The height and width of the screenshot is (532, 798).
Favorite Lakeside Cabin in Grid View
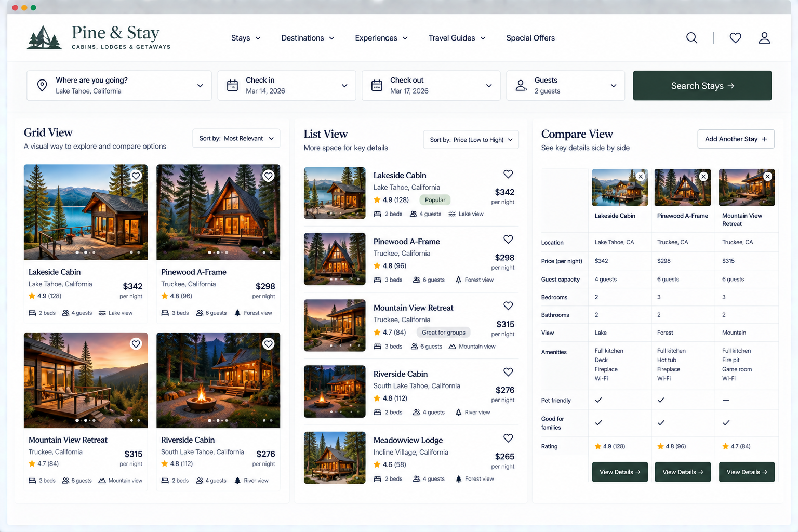[x=136, y=176]
